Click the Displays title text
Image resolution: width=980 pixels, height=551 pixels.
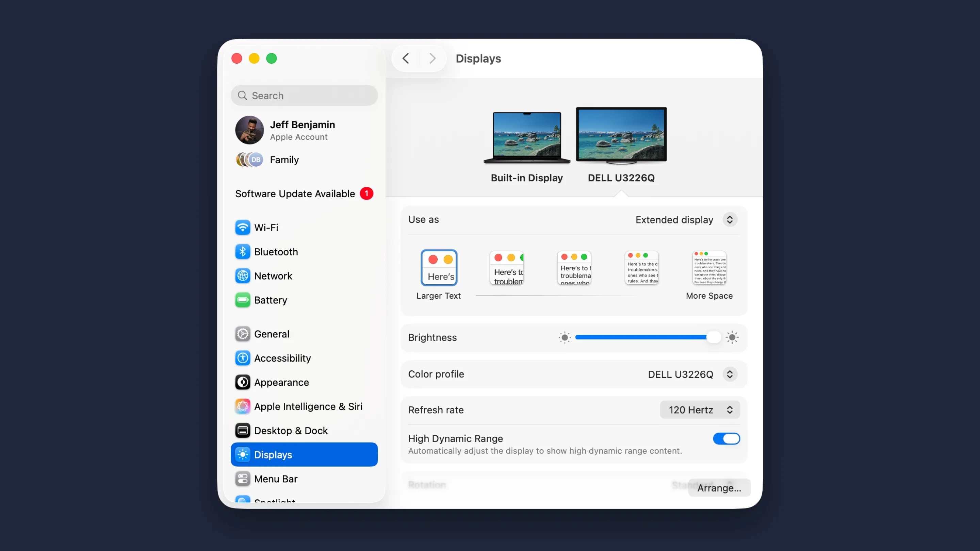pyautogui.click(x=478, y=59)
